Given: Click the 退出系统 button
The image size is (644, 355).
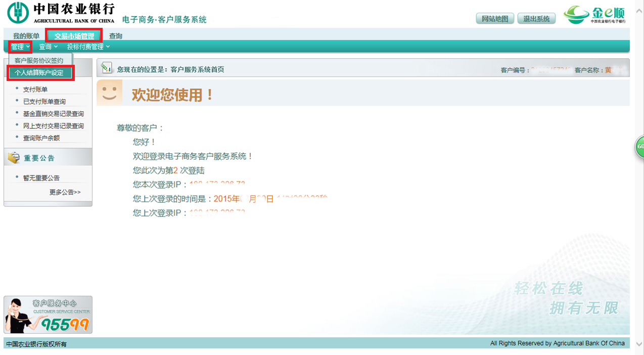Looking at the screenshot, I should [x=536, y=19].
